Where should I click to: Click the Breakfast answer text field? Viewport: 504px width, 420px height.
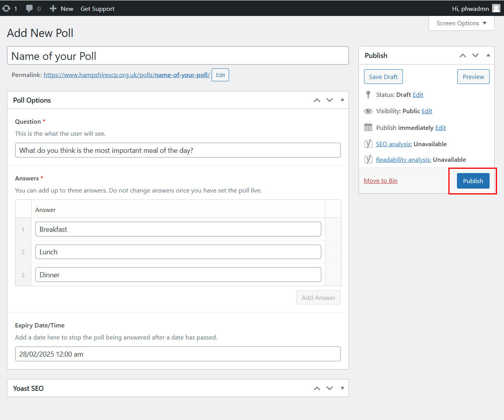coord(178,229)
